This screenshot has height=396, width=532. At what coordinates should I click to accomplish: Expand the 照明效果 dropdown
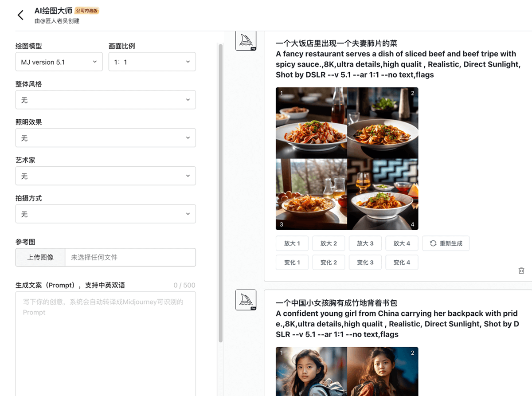coord(106,138)
